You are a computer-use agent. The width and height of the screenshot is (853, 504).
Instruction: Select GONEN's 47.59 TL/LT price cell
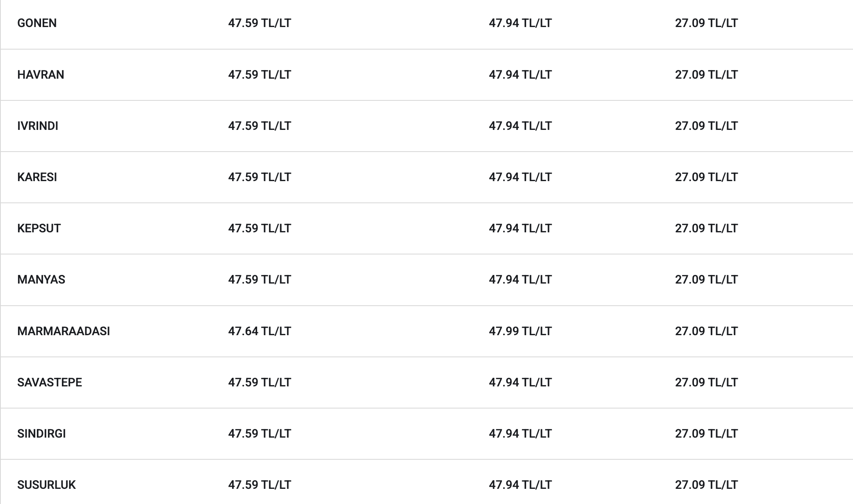[260, 23]
